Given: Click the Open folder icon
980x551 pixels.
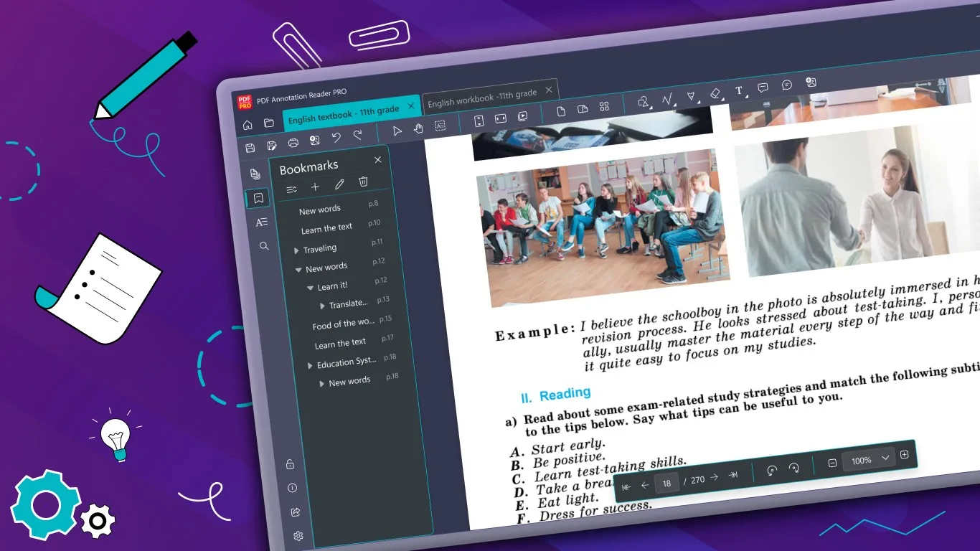Looking at the screenshot, I should [268, 123].
